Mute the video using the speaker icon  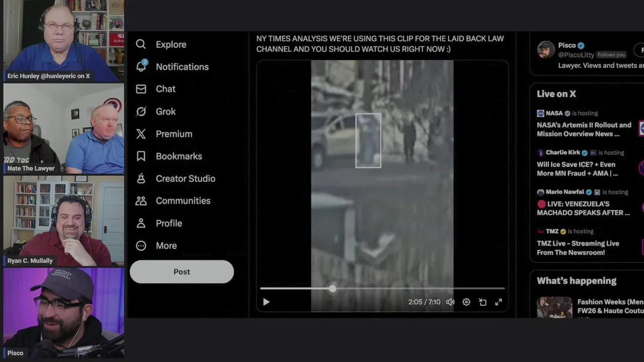click(450, 302)
